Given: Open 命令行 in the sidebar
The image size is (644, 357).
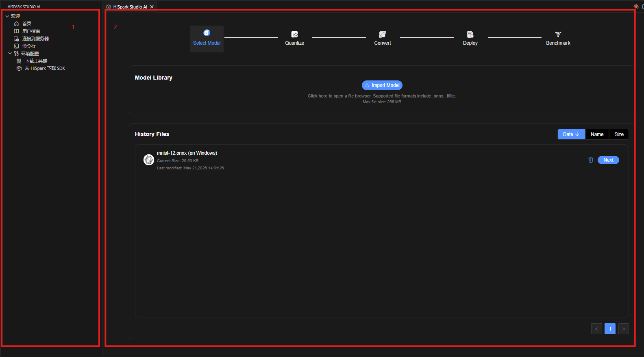Looking at the screenshot, I should 29,46.
